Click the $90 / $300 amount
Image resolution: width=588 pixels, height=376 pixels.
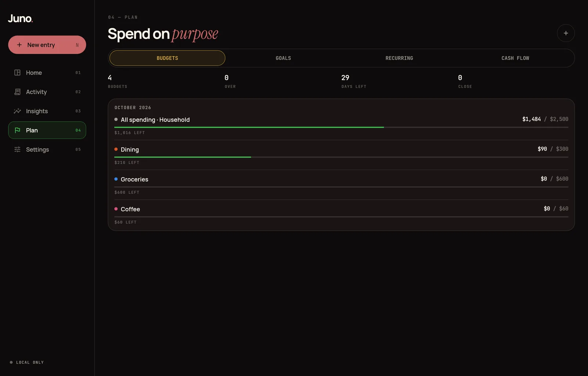click(553, 149)
